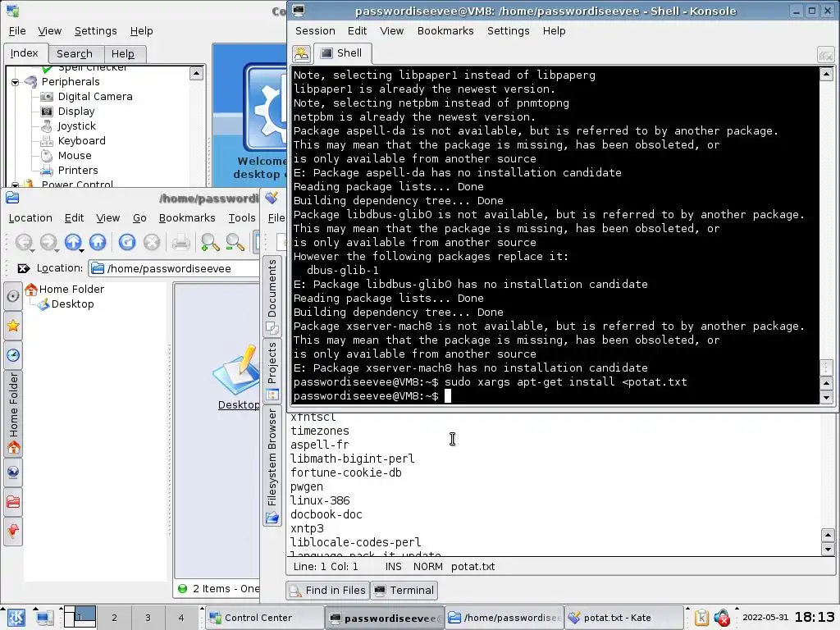Clear the Konqueror location bar icon

[24, 268]
